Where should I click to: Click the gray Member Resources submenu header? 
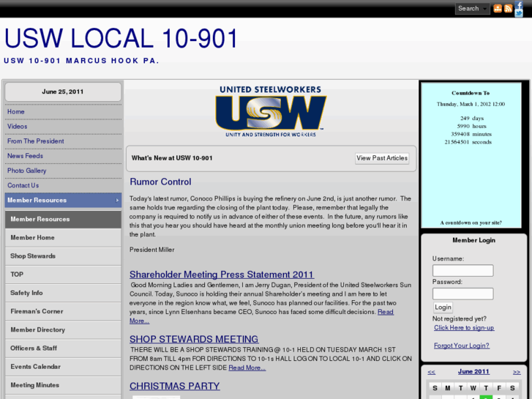point(63,220)
